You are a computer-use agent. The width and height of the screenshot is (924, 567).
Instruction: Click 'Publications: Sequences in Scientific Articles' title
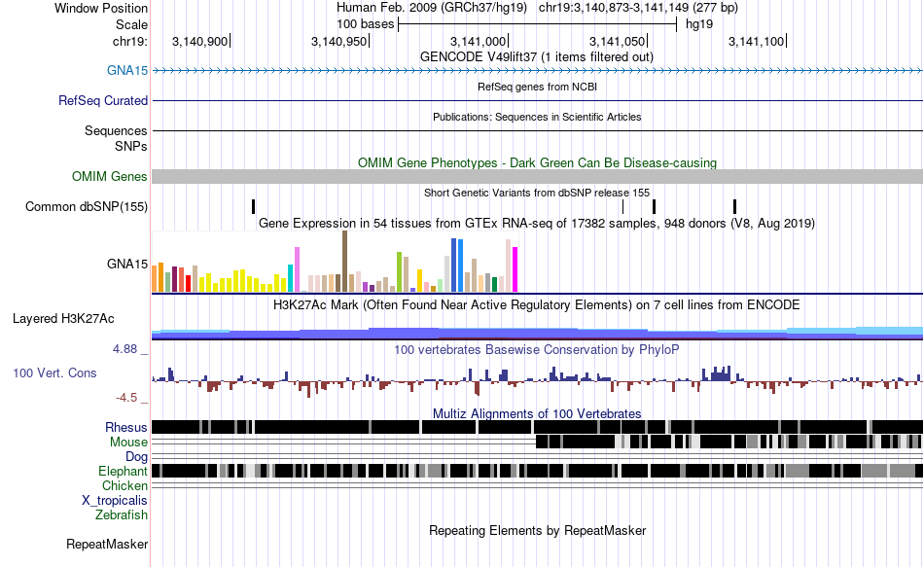click(x=537, y=118)
